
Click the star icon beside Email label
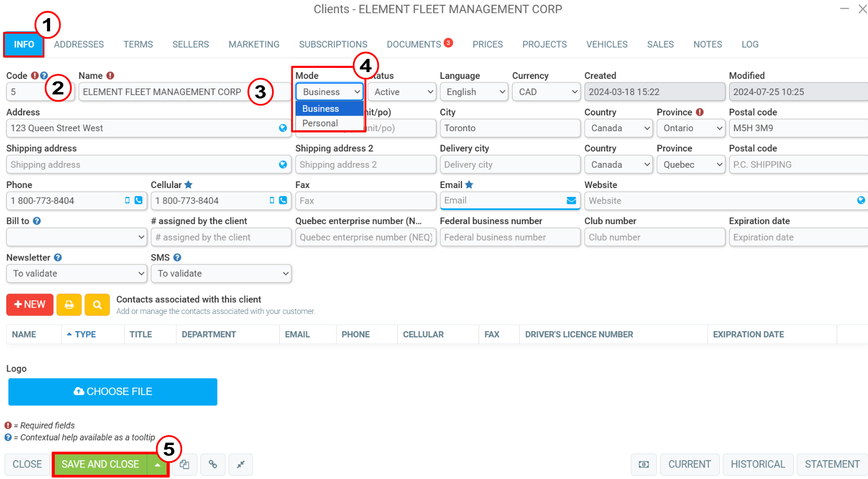click(x=469, y=185)
